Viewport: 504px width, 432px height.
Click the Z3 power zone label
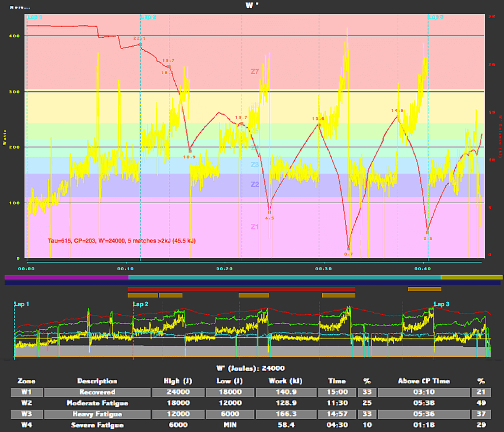[254, 165]
